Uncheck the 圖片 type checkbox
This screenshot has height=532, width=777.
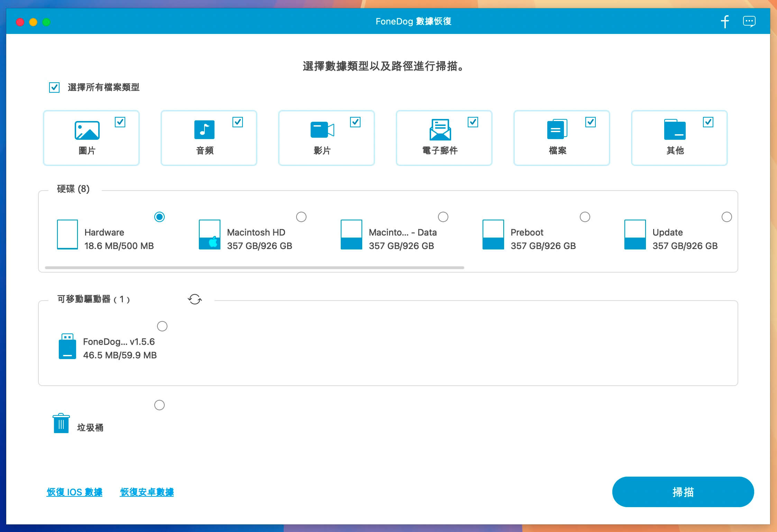click(120, 122)
